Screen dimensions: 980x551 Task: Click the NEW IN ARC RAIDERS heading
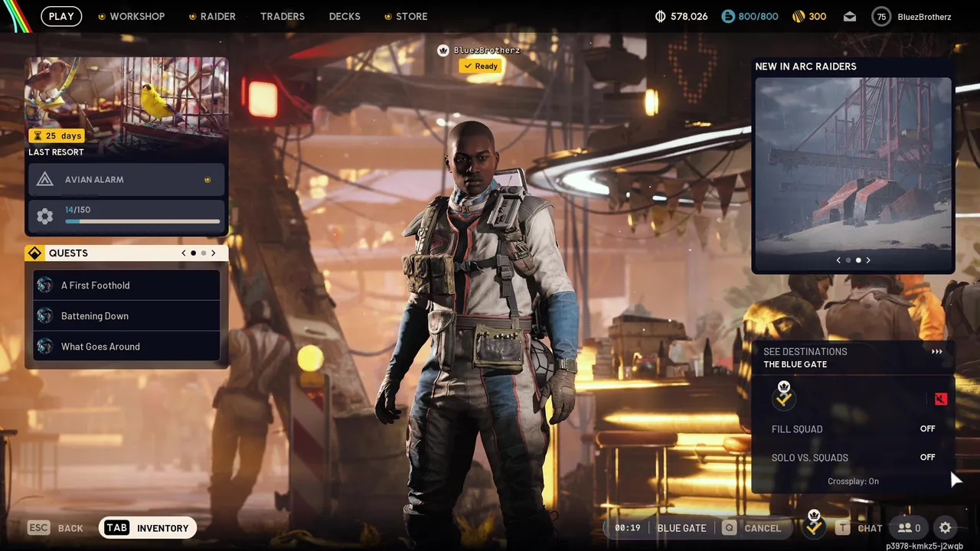click(805, 67)
